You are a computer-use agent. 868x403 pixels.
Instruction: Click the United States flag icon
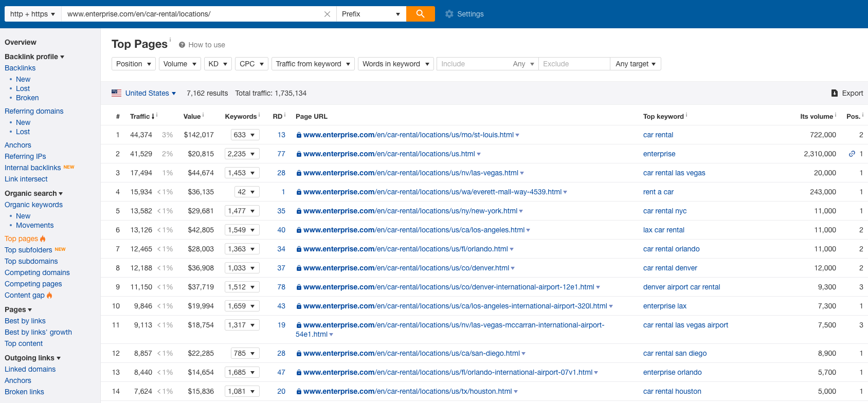pos(117,93)
